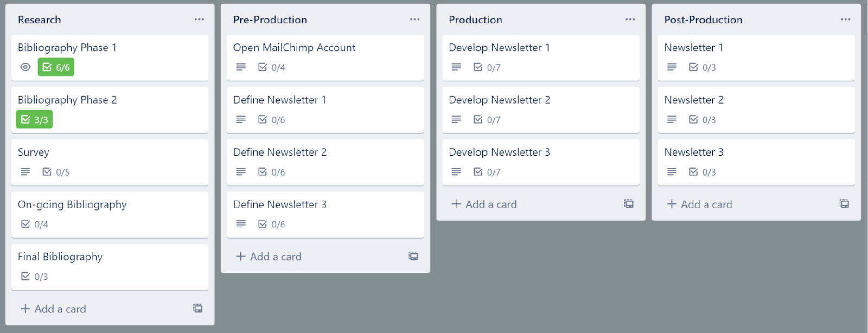Click the watch eye icon on Bibliography Phase 1
This screenshot has width=868, height=333.
tap(25, 67)
